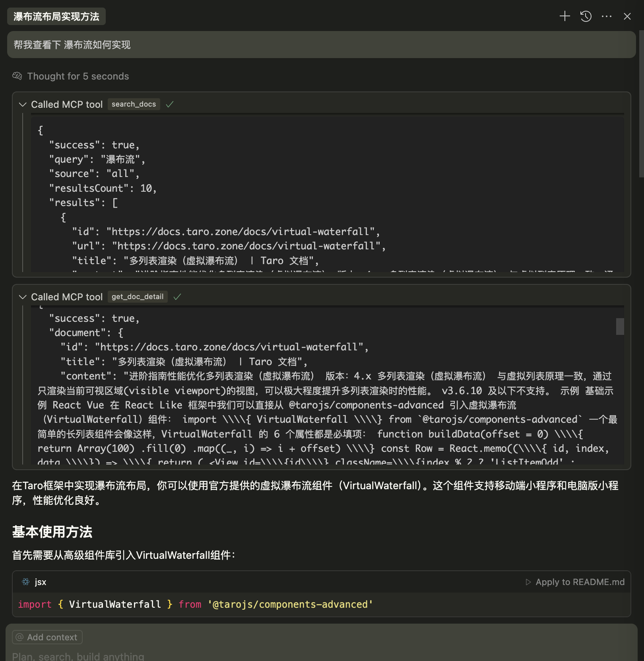This screenshot has width=644, height=661.
Task: Click the "resultsCount": 10 line
Action: click(103, 188)
